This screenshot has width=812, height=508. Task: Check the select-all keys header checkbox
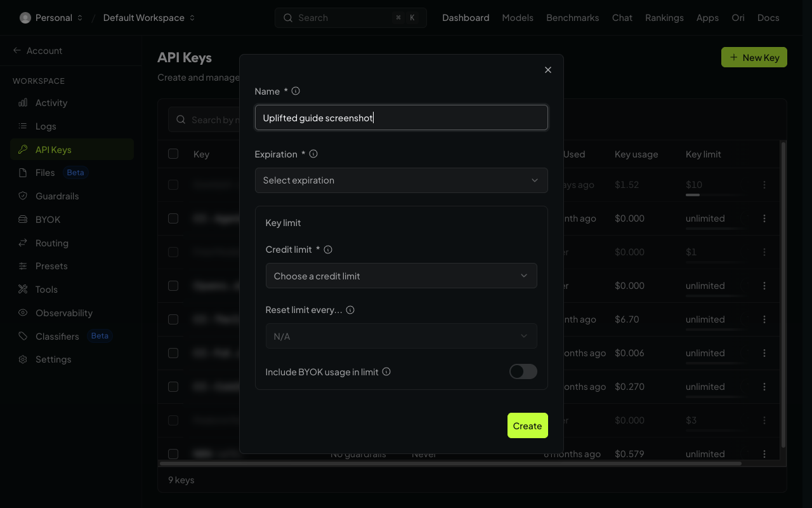pyautogui.click(x=173, y=154)
